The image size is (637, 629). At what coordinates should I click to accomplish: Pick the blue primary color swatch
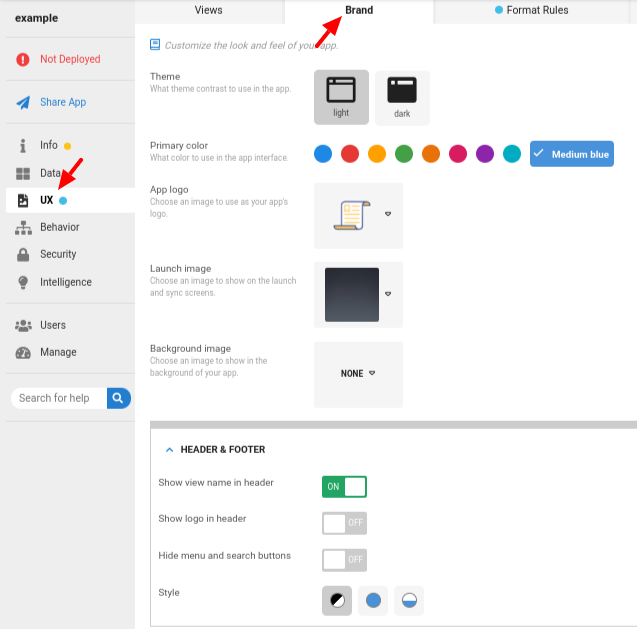(x=323, y=154)
